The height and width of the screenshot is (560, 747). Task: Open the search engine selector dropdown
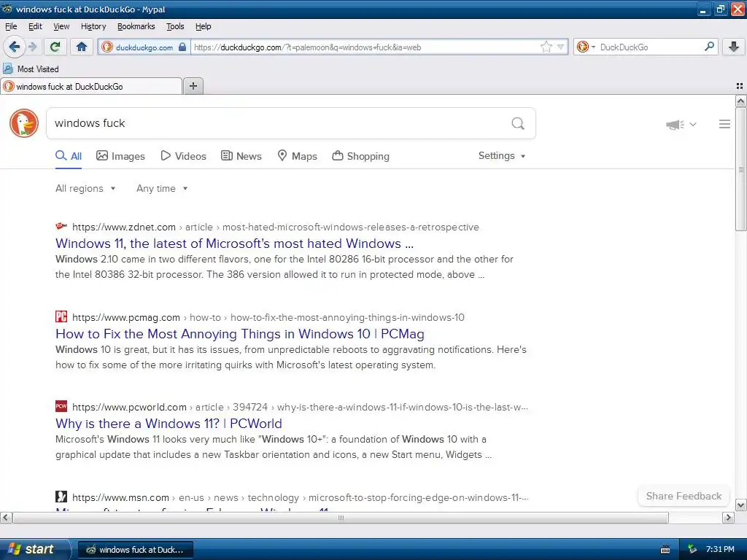coord(586,47)
